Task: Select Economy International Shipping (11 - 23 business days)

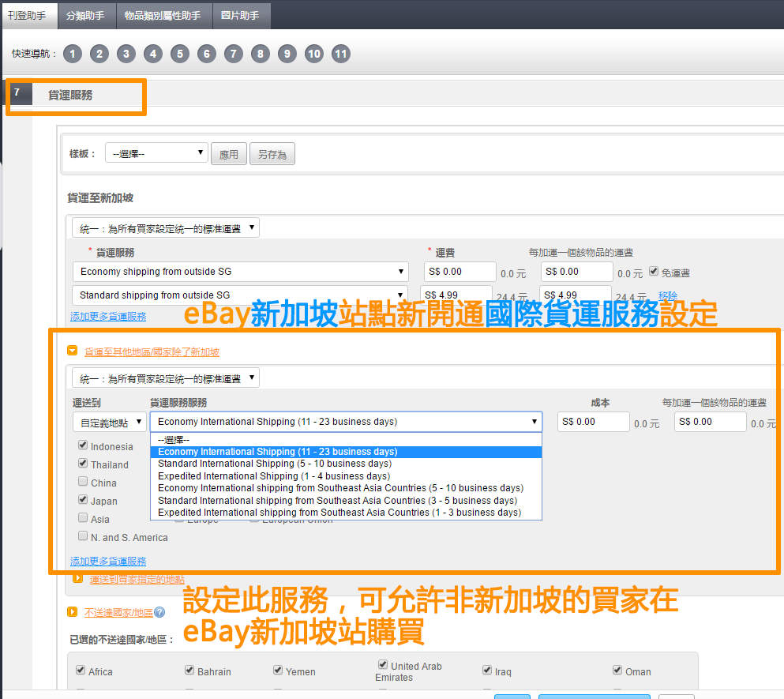Action: (x=346, y=452)
